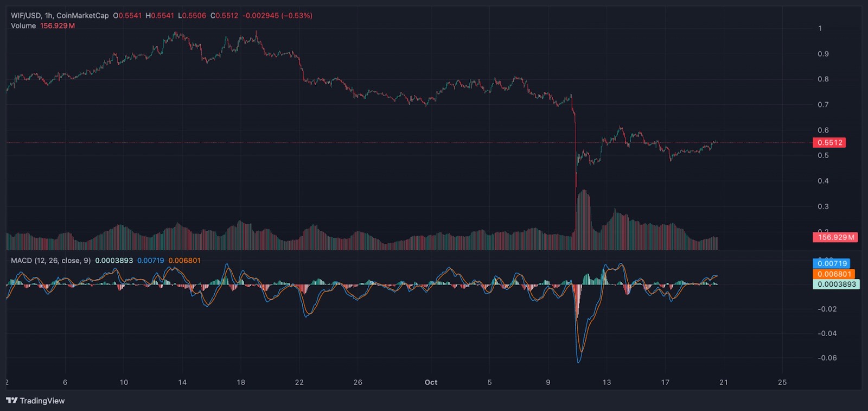Click the orange 0.006801 signal axis tag
Screen dimensions: 868x411
[x=834, y=274]
